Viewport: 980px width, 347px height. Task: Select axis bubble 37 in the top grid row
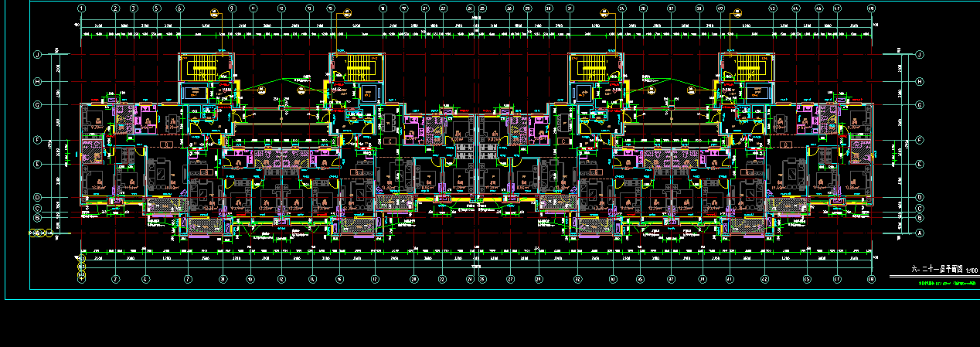tap(671, 8)
